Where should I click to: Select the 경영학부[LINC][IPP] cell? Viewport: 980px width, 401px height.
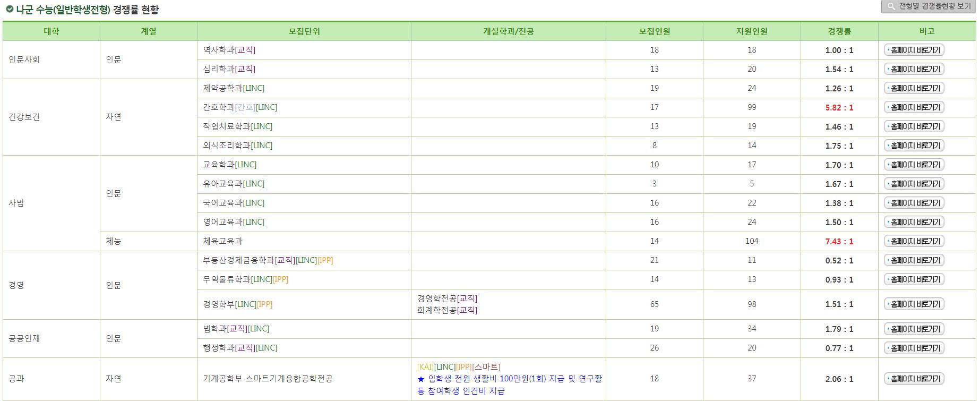(x=304, y=304)
